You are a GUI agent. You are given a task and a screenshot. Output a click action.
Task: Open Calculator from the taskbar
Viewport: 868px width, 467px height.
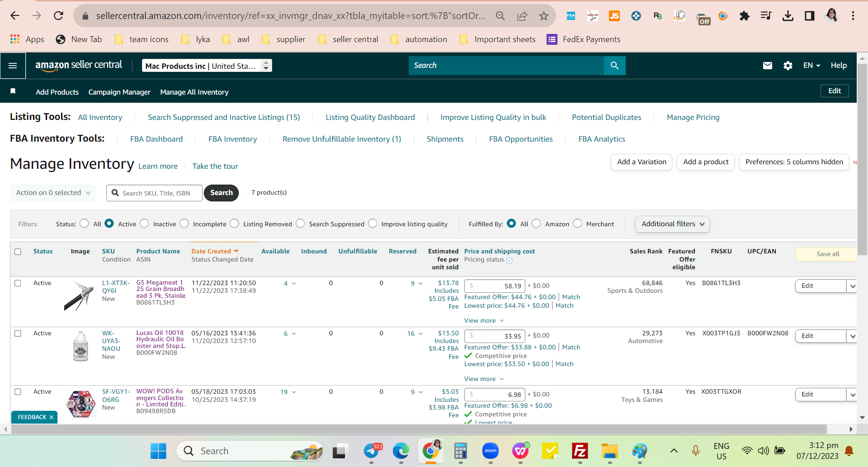tap(461, 451)
